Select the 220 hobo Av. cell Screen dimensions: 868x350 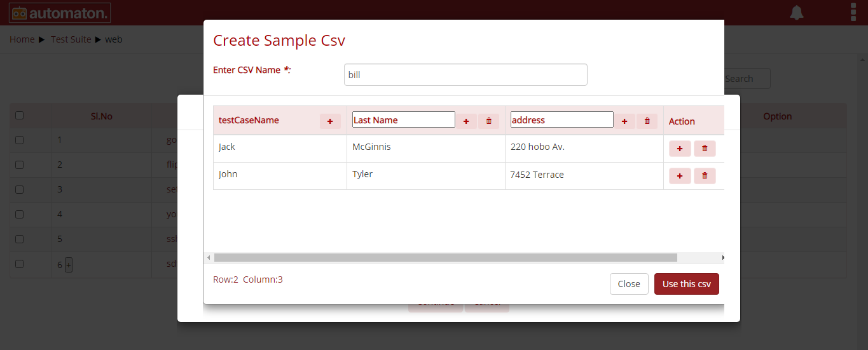click(x=584, y=149)
